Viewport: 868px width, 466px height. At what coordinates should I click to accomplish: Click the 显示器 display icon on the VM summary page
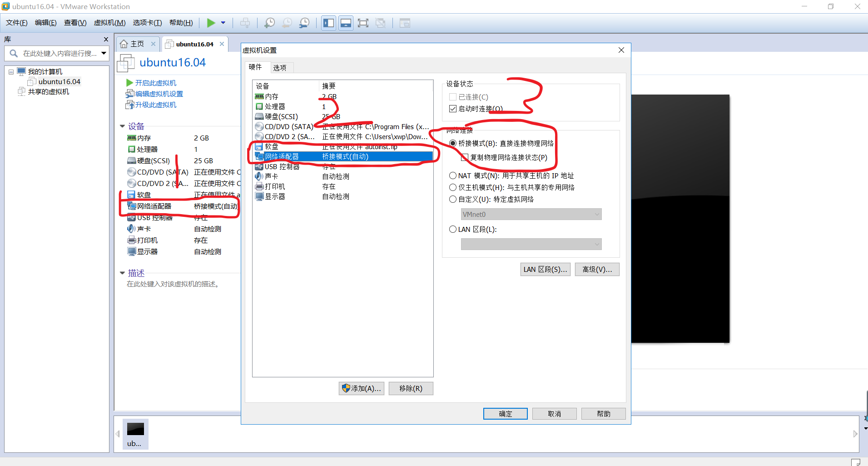coord(132,251)
